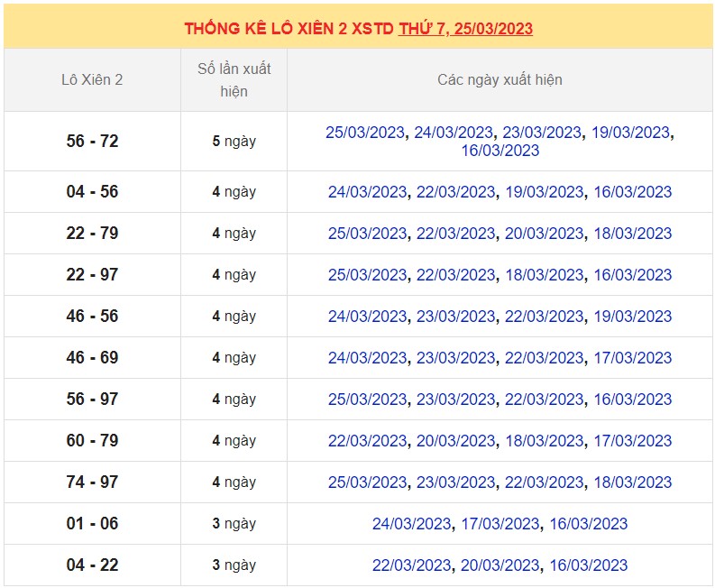715x588 pixels.
Task: Open 18/03/2023 link in the 22 - 97 row
Action: tap(544, 275)
